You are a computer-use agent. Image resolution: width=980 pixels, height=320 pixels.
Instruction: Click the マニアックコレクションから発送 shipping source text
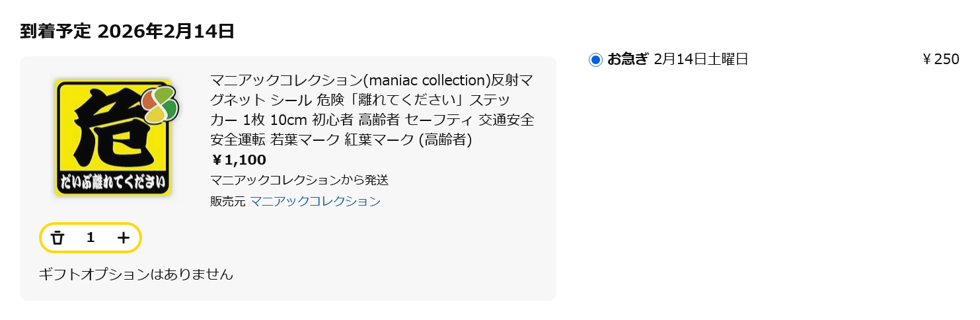(x=299, y=180)
